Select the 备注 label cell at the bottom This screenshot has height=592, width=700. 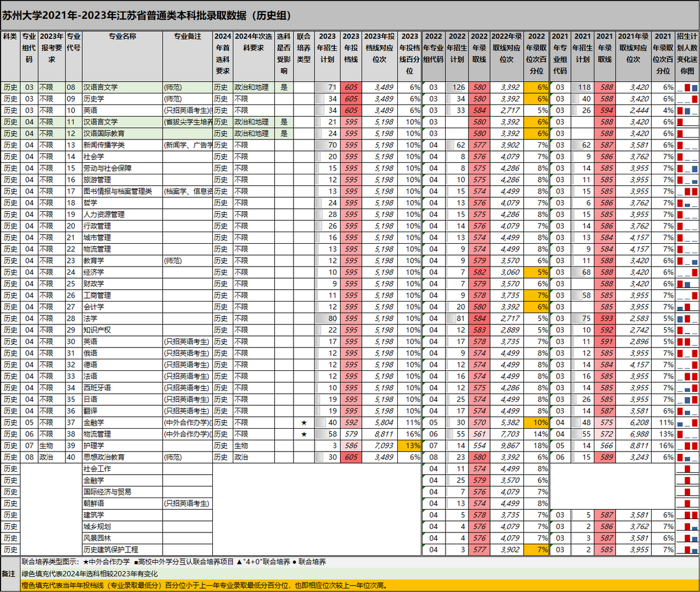10,574
